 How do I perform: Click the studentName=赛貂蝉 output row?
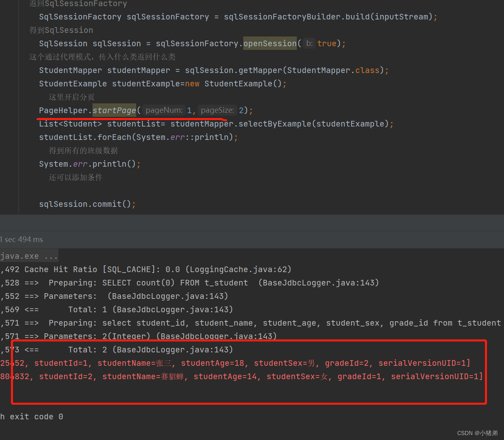(x=242, y=376)
